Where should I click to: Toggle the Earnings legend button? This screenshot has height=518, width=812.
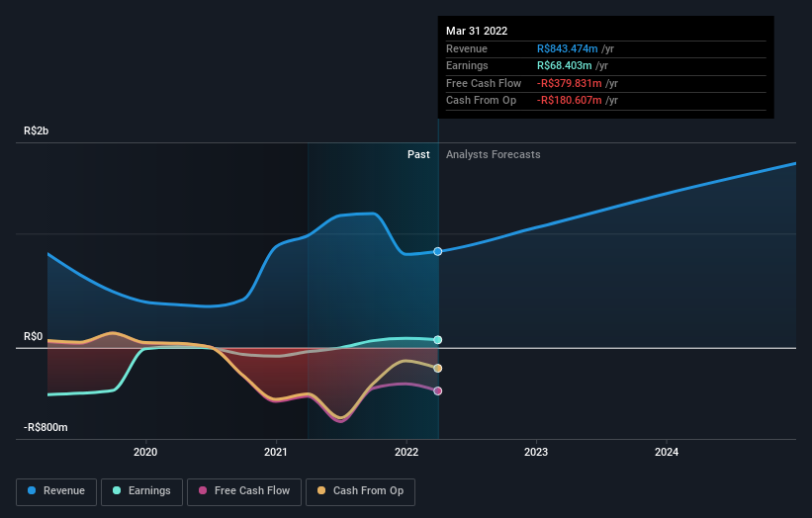[x=141, y=491]
